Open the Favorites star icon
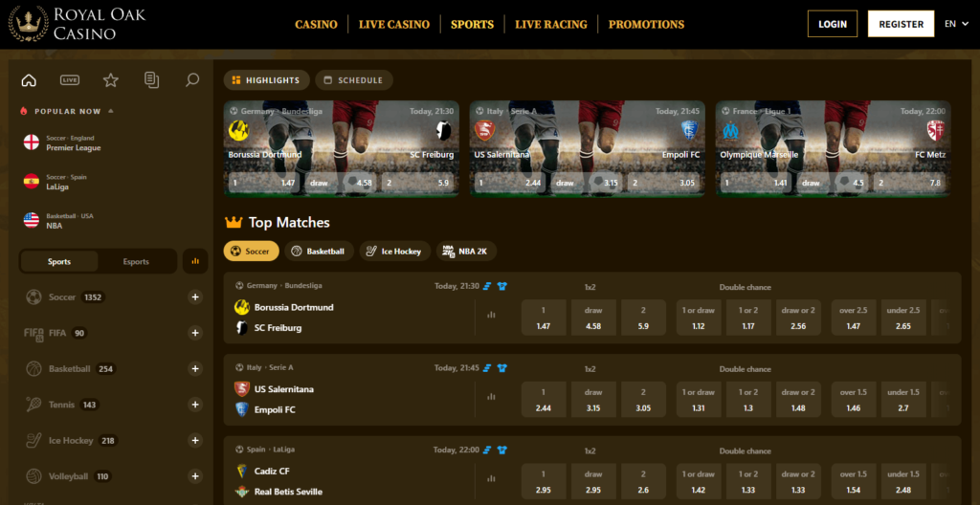Image resolution: width=980 pixels, height=505 pixels. (111, 80)
